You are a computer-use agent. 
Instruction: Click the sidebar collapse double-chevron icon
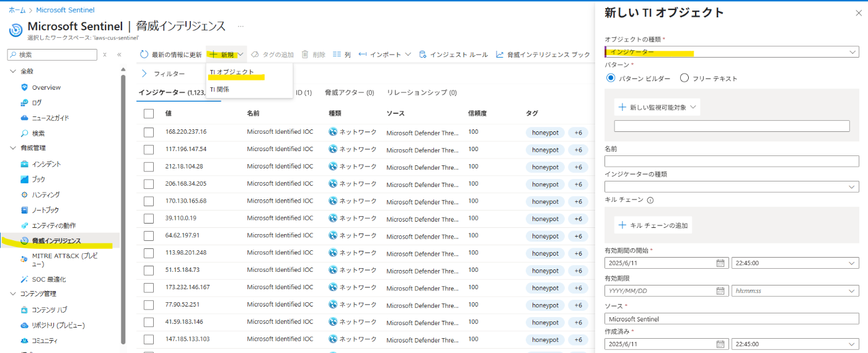(x=119, y=54)
